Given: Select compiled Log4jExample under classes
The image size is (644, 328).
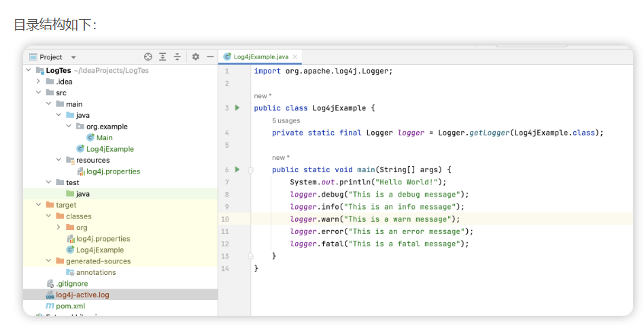Looking at the screenshot, I should (x=100, y=250).
